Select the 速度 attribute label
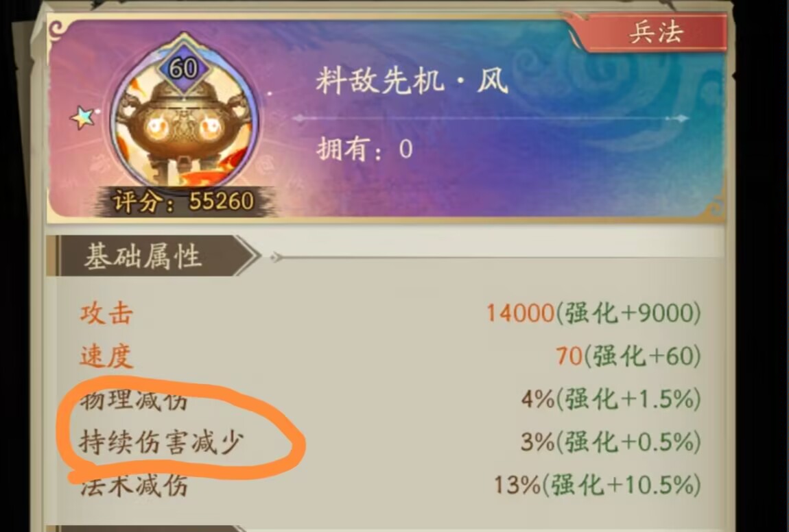This screenshot has height=532, width=789. (x=106, y=356)
